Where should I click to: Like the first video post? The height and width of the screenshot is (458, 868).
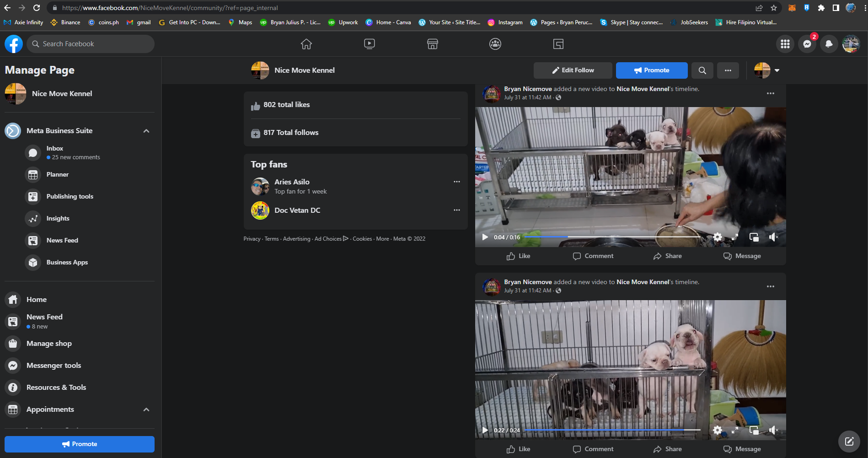518,256
